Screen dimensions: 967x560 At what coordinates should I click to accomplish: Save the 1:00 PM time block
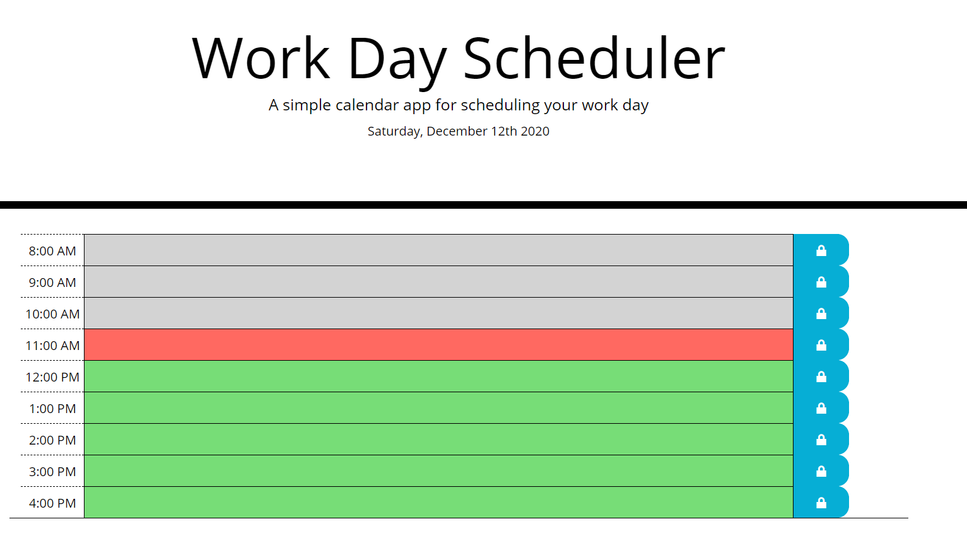click(x=821, y=407)
